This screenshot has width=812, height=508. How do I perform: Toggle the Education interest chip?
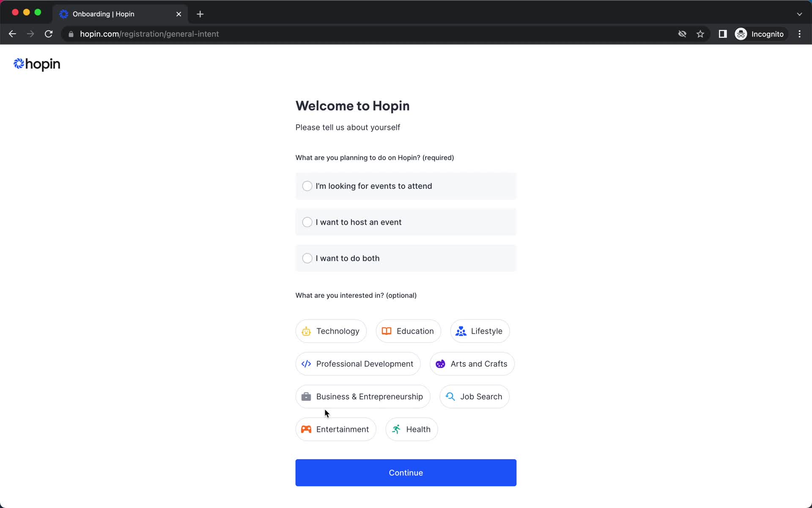(408, 331)
